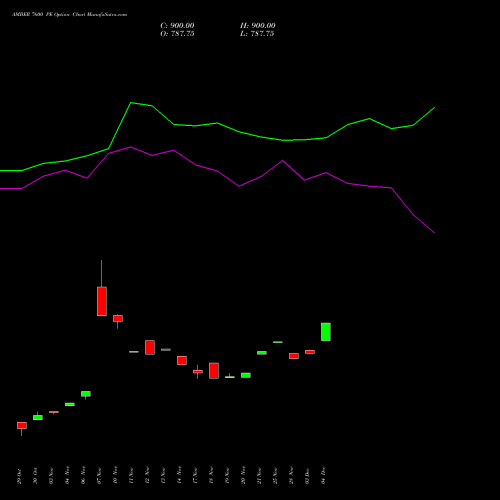The width and height of the screenshot is (500, 500).
Task: Click the chart title text at top left
Action: pos(69,15)
